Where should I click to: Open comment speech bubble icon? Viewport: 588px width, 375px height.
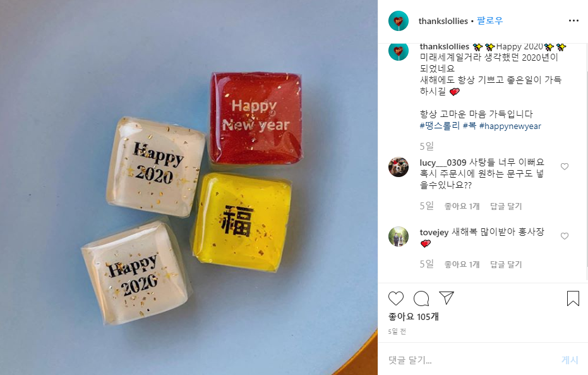coord(421,298)
